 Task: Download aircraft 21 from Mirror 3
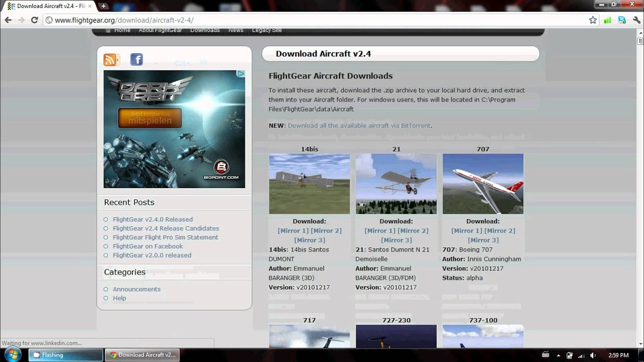click(x=396, y=240)
